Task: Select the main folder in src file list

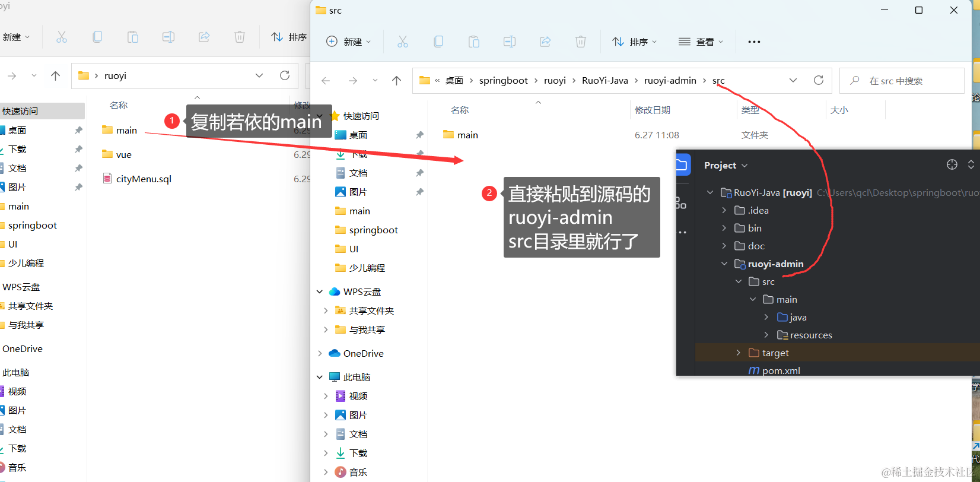Action: pos(467,135)
